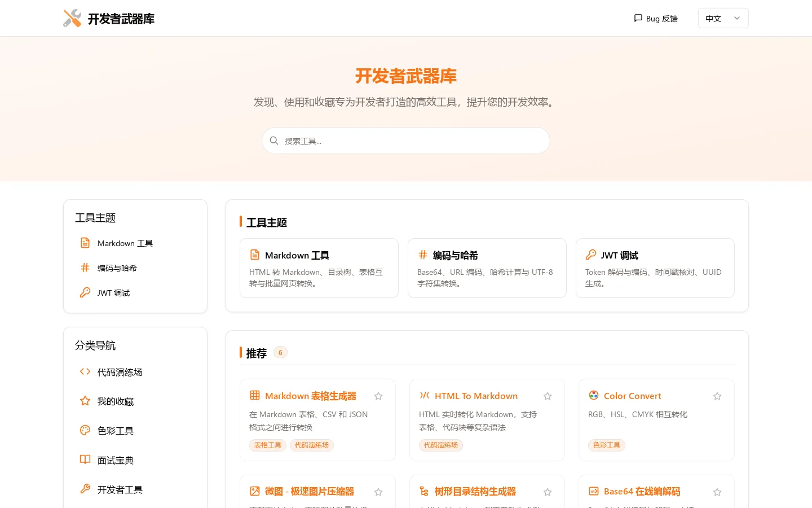The height and width of the screenshot is (508, 812).
Task: Open the Color Convert tool title
Action: 633,396
